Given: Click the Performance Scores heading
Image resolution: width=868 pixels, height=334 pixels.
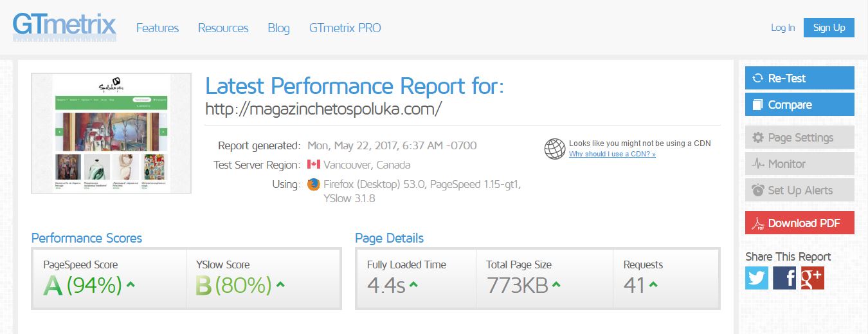Looking at the screenshot, I should [87, 238].
